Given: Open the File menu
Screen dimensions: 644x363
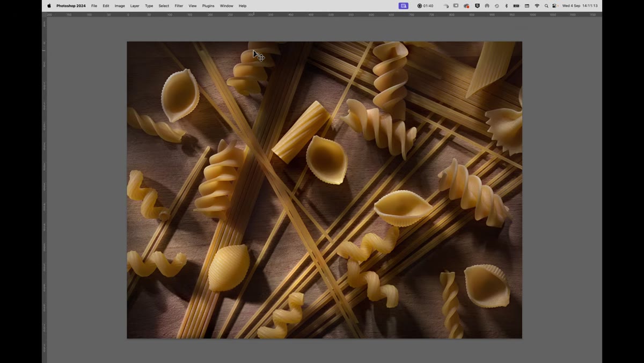Looking at the screenshot, I should click(x=94, y=6).
